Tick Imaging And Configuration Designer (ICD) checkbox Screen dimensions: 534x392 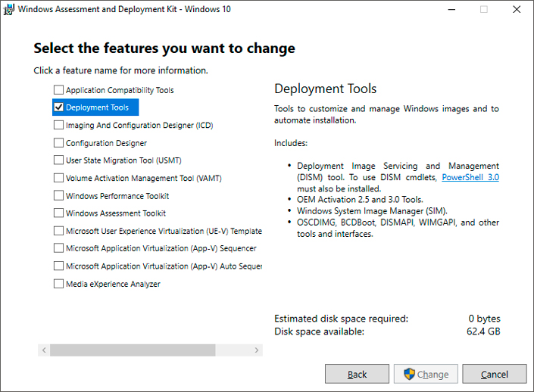point(58,125)
